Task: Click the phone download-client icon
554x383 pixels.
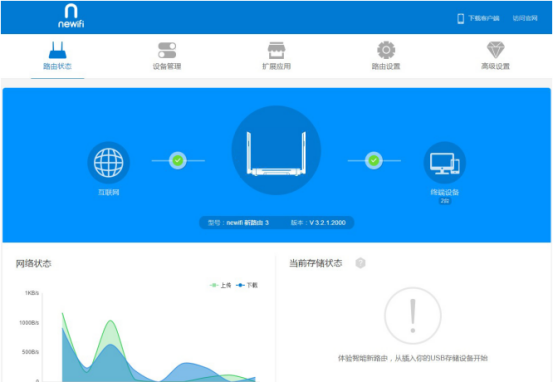Action: [x=460, y=18]
